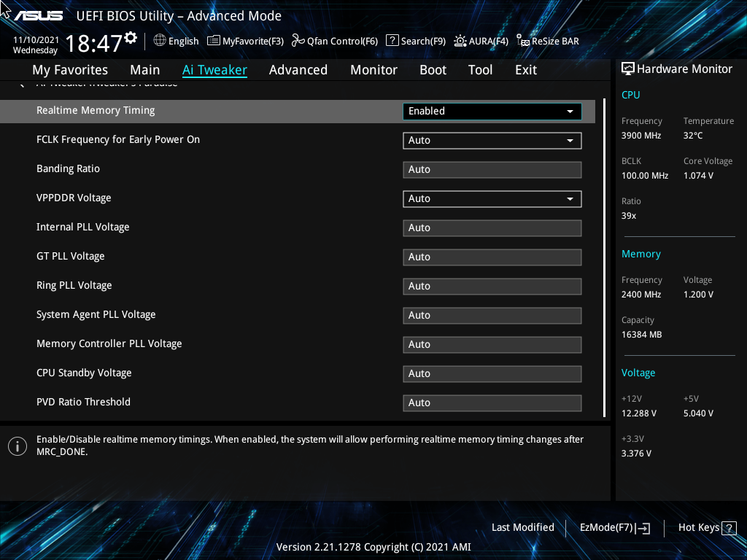
Task: Click Memory Controller PLL Voltage field
Action: coord(492,344)
